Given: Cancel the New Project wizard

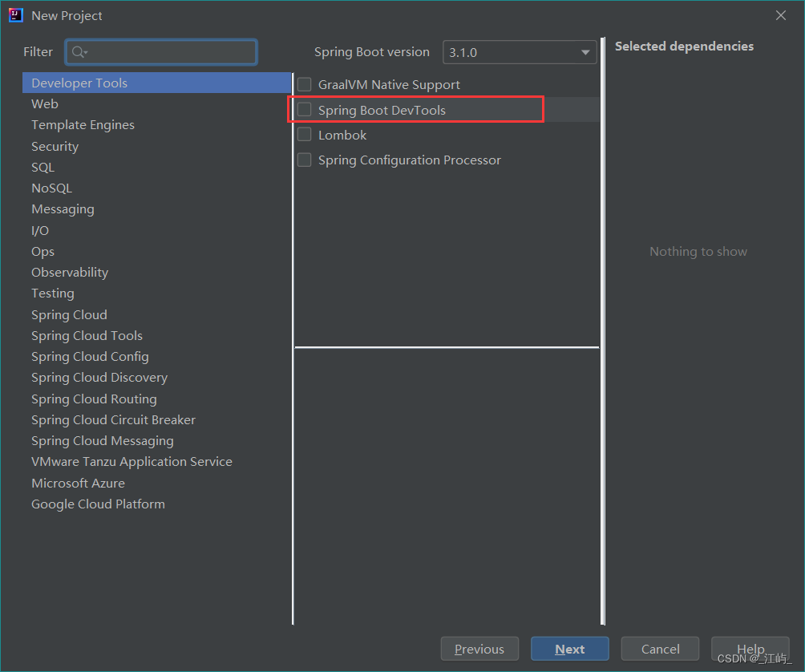Looking at the screenshot, I should click(660, 649).
